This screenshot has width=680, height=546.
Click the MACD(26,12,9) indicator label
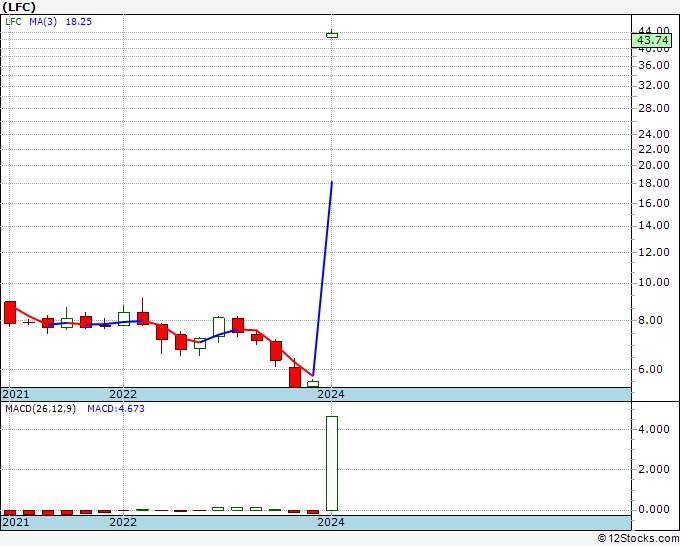click(x=40, y=409)
